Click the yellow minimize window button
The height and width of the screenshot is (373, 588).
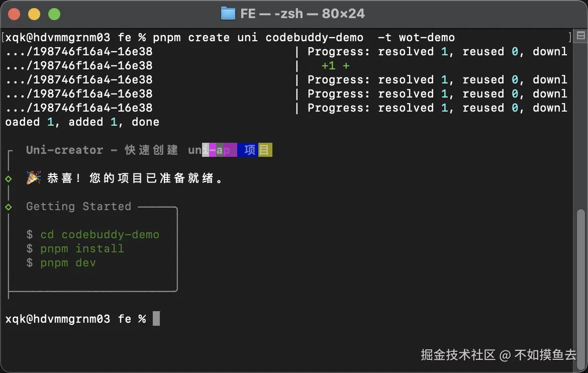34,14
